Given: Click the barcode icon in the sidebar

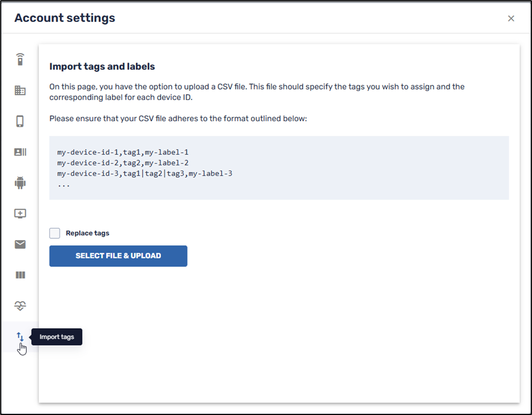Looking at the screenshot, I should click(20, 275).
